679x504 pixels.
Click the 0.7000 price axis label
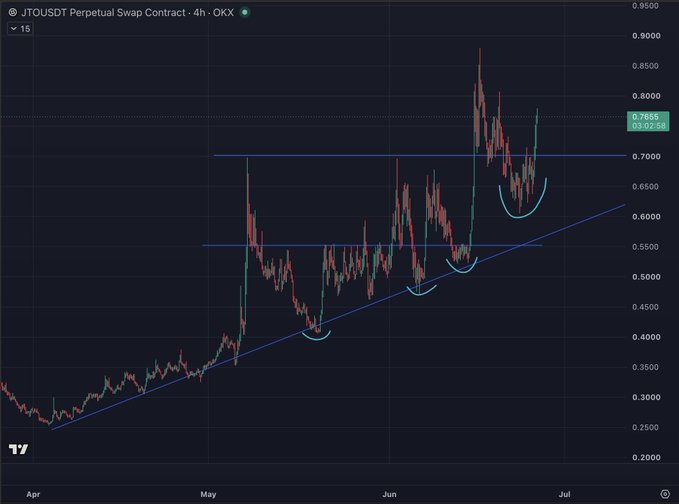click(646, 156)
